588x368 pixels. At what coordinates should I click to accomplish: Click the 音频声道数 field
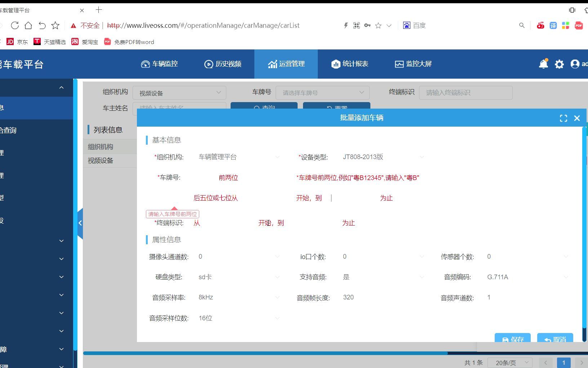click(x=527, y=297)
